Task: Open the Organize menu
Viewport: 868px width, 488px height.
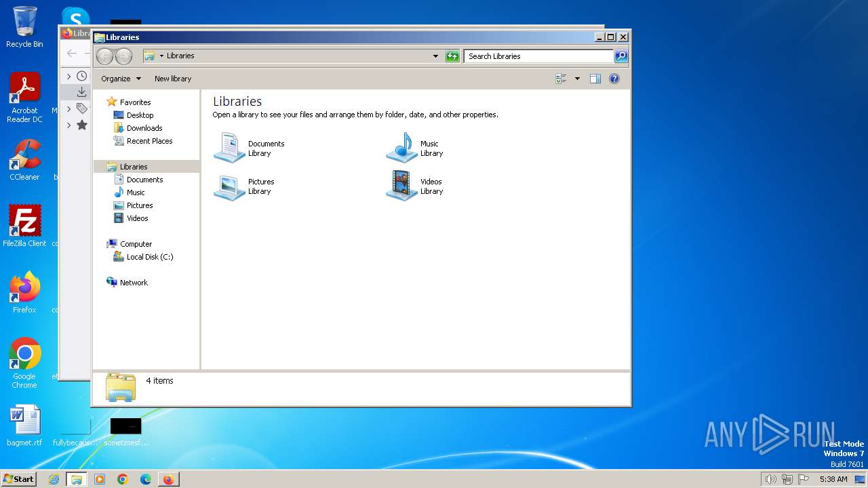Action: pos(121,79)
